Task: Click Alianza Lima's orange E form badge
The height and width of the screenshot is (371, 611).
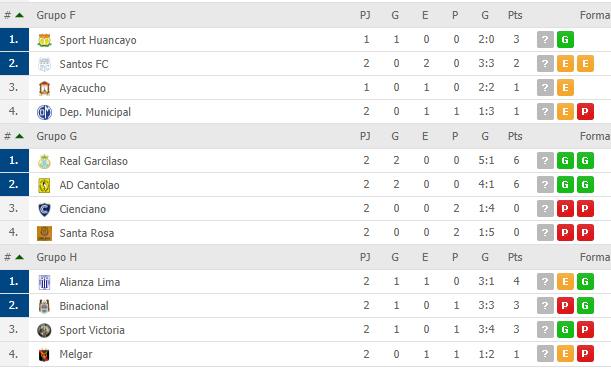Action: point(565,282)
